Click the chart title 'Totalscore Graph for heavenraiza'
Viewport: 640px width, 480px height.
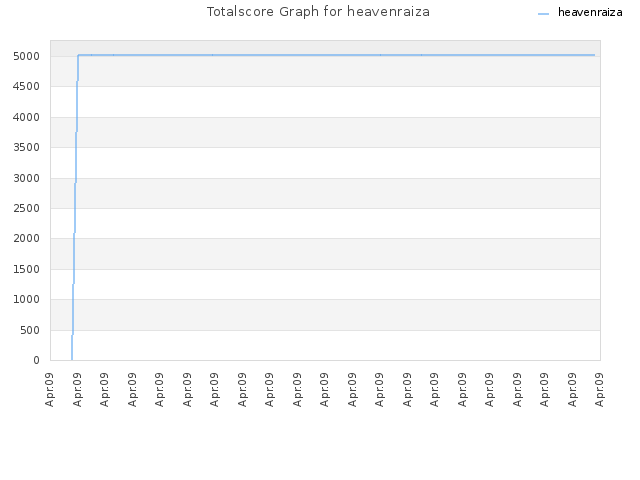click(318, 12)
